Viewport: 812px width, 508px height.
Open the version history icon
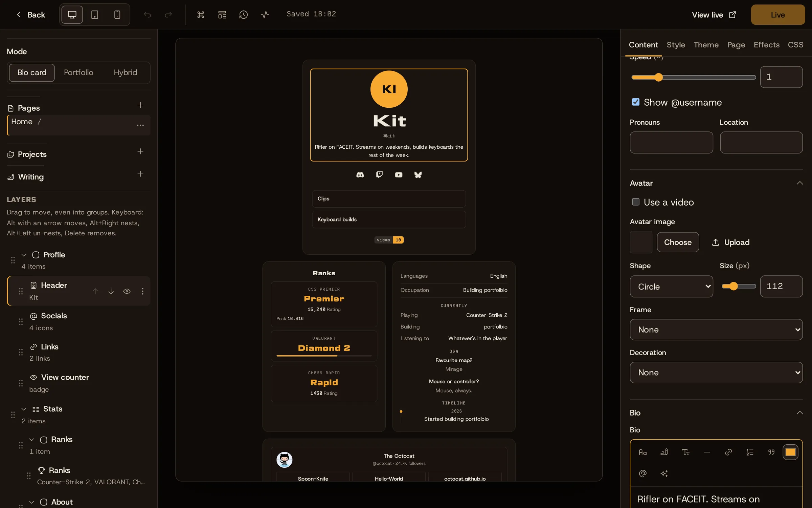[x=244, y=15]
